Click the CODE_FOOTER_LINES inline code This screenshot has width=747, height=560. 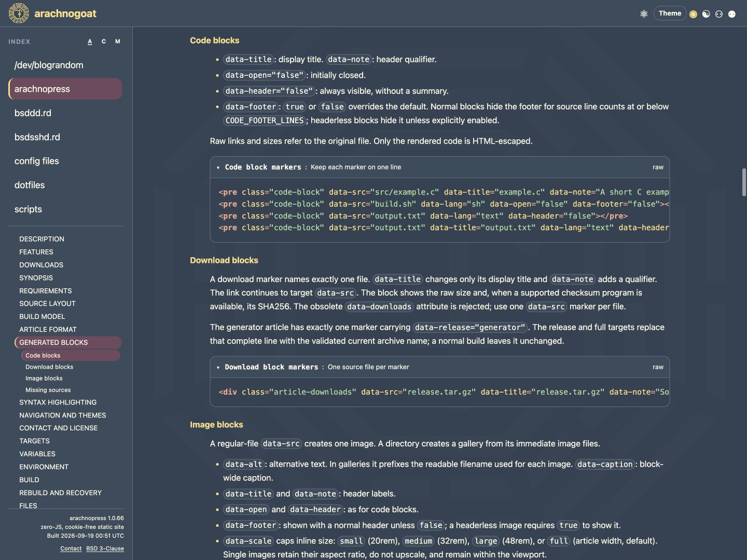coord(265,120)
